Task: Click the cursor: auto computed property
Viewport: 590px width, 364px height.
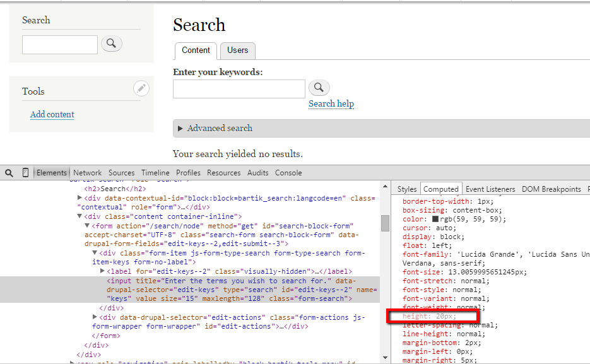Action: 429,228
